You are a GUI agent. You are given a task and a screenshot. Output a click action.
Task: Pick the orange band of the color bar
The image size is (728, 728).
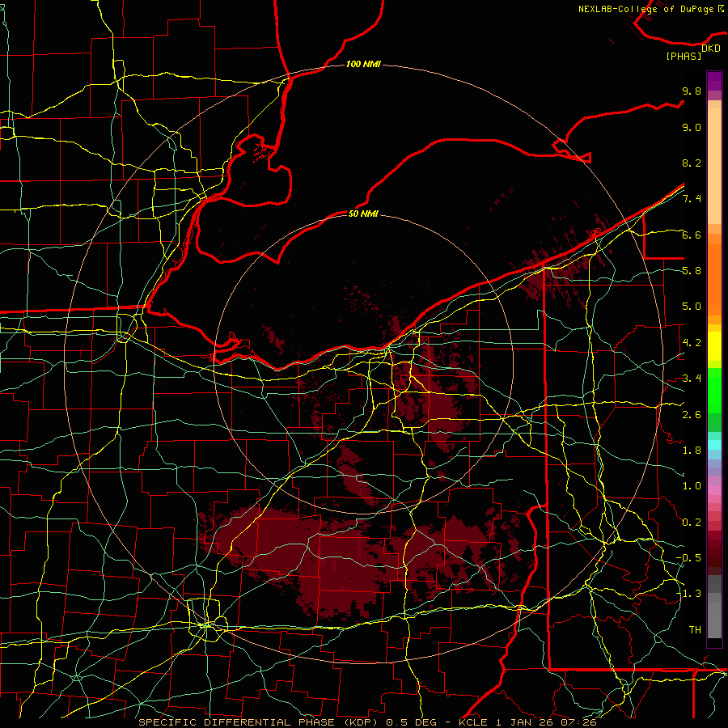tap(714, 278)
